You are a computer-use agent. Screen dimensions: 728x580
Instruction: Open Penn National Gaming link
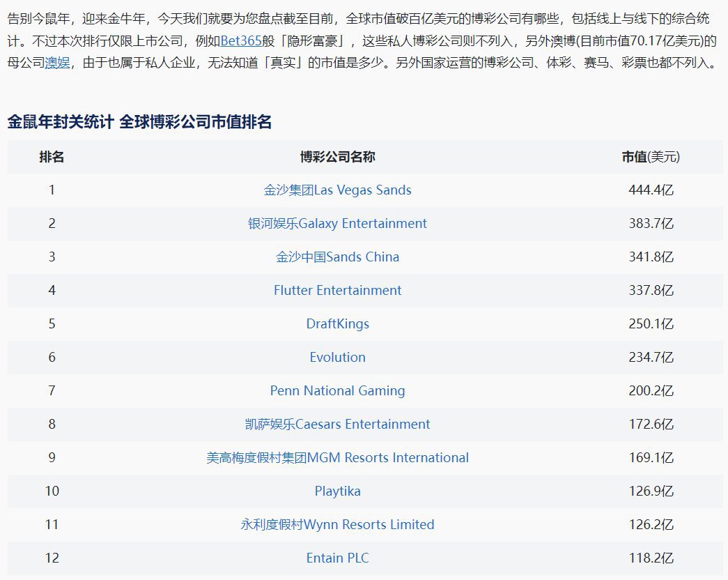338,391
